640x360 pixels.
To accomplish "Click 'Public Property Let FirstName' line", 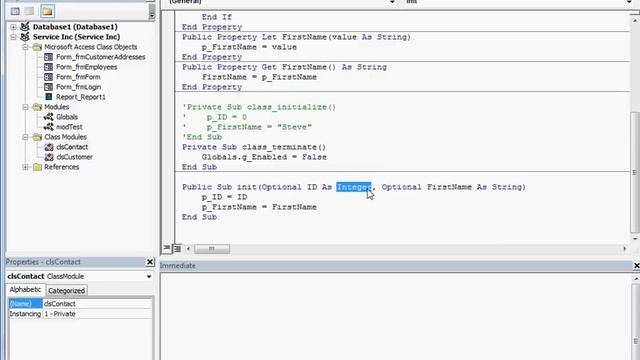I will point(296,37).
